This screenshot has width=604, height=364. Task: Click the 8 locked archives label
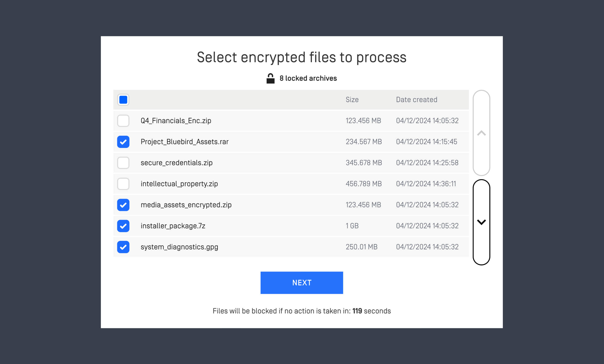(308, 79)
